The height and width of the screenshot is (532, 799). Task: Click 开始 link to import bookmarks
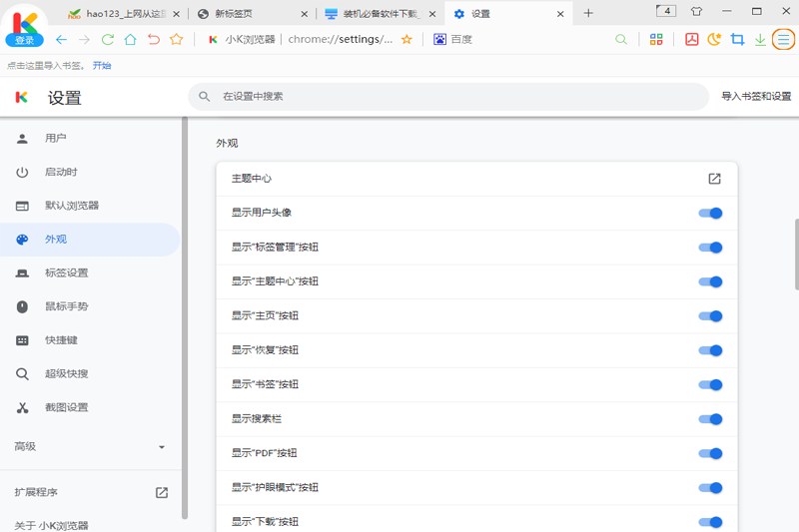coord(102,65)
